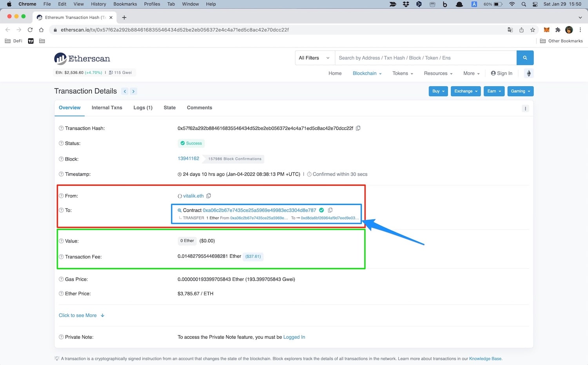Open the Chrome extensions puzzle icon
The height and width of the screenshot is (365, 588).
pyautogui.click(x=558, y=30)
